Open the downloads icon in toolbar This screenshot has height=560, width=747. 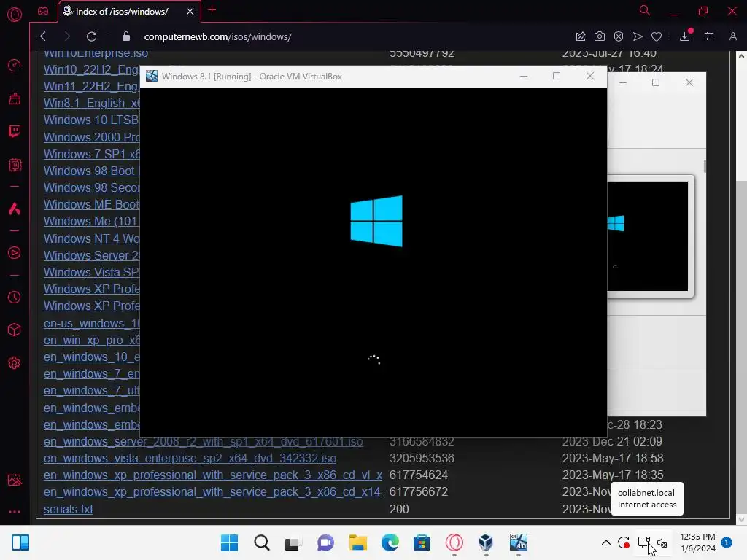[x=684, y=36]
